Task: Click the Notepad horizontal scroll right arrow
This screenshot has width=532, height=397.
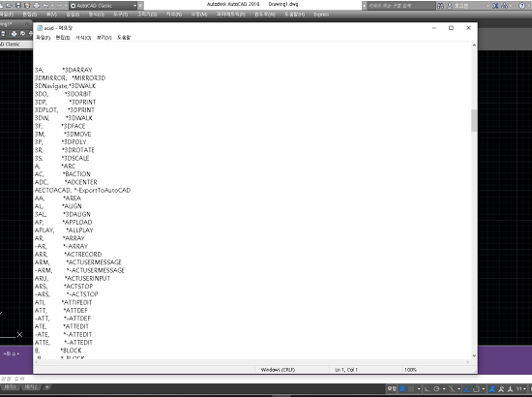Action: point(468,362)
